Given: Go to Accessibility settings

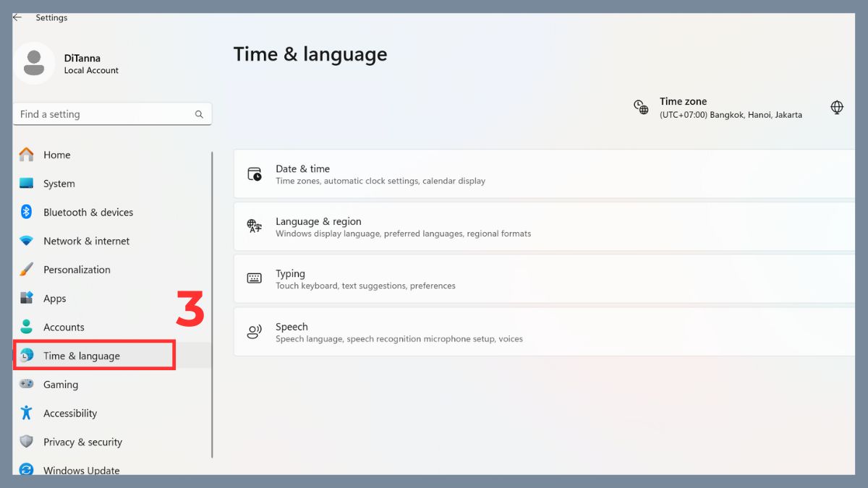Looking at the screenshot, I should (x=112, y=413).
